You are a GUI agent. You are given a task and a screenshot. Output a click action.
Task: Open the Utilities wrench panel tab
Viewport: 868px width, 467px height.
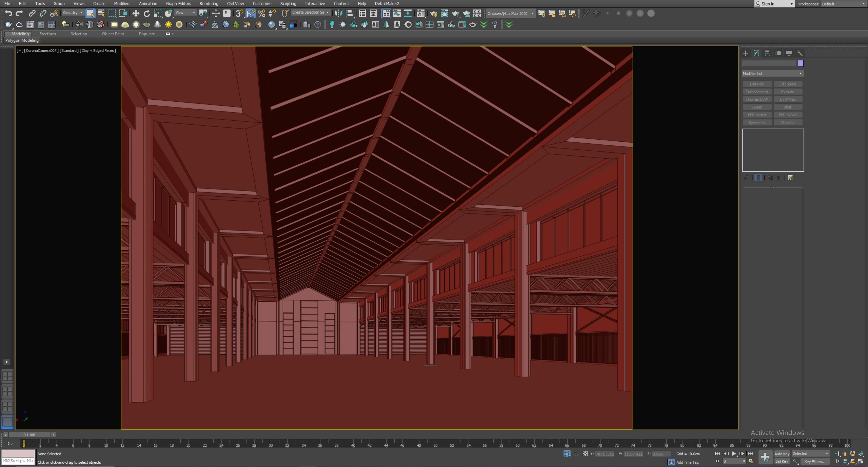tap(800, 53)
